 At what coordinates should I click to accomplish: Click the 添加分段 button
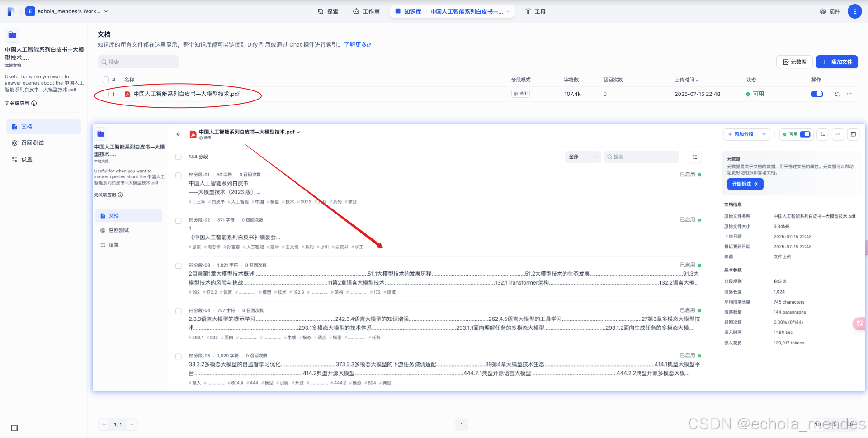[x=741, y=134]
